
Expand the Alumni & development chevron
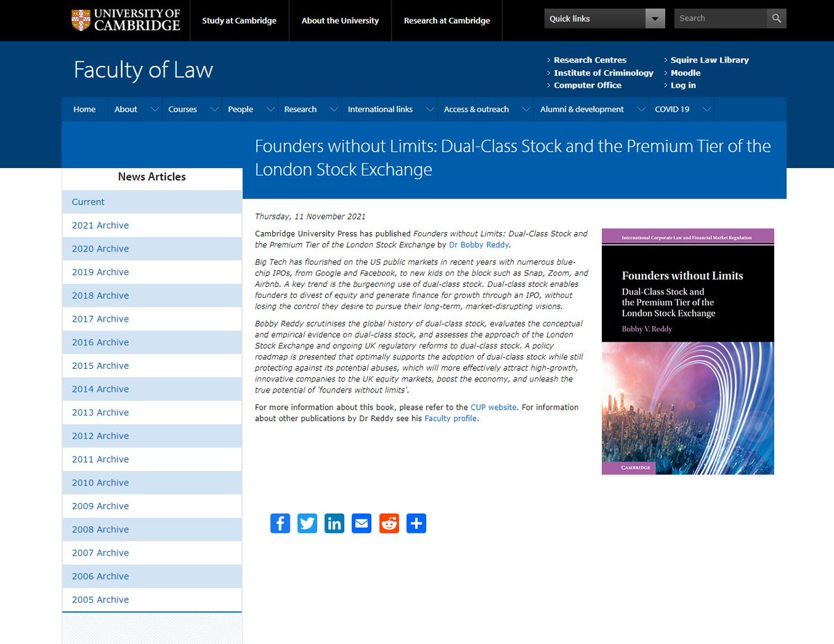point(641,109)
